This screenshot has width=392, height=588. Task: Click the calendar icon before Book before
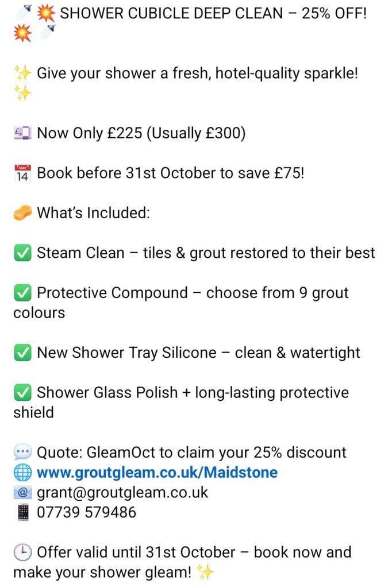tap(23, 173)
